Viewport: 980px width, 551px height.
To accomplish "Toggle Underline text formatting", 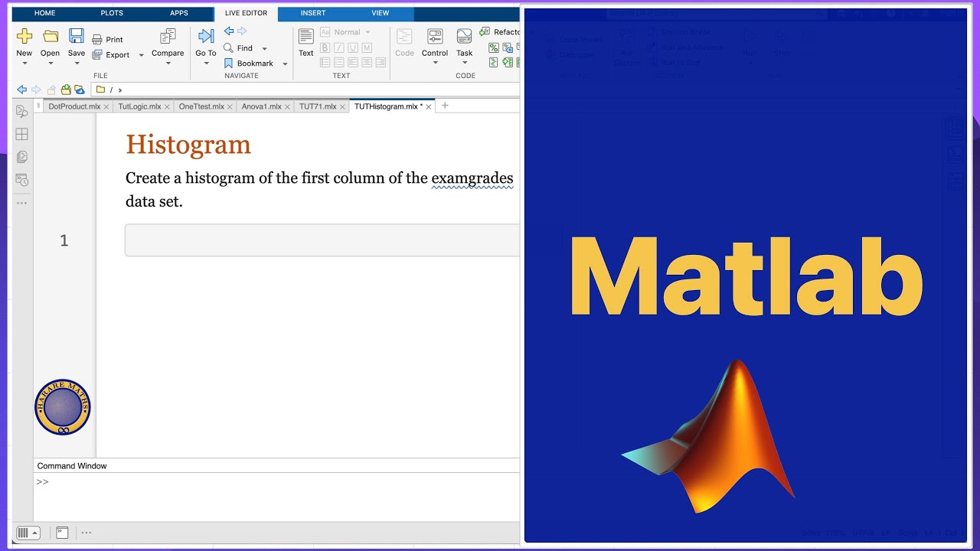I will click(352, 47).
